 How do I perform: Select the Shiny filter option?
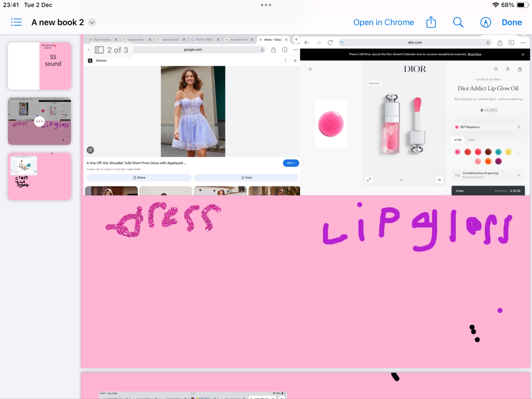[x=471, y=140]
